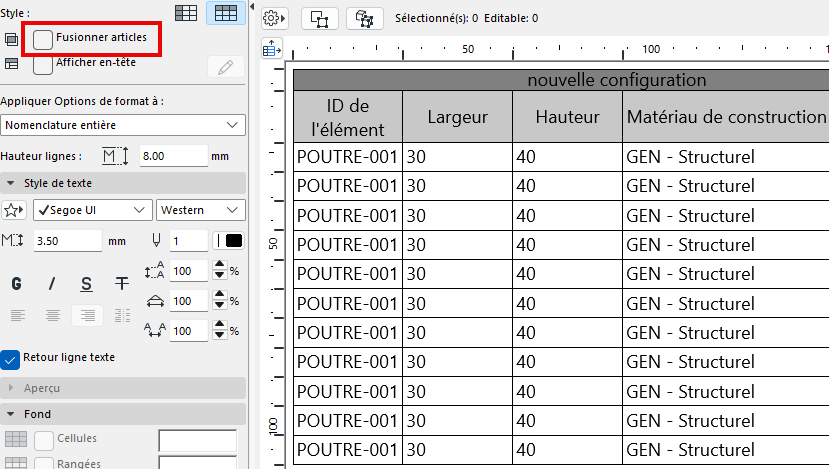Click select in 2D floor plan icon
The width and height of the screenshot is (829, 469).
[319, 18]
